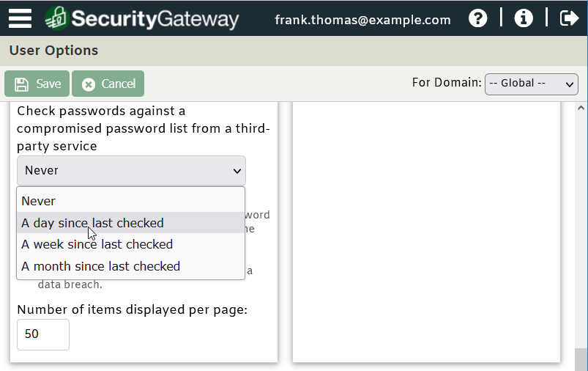Click the sign out arrow icon
Screen dimensions: 588x371
(569, 18)
